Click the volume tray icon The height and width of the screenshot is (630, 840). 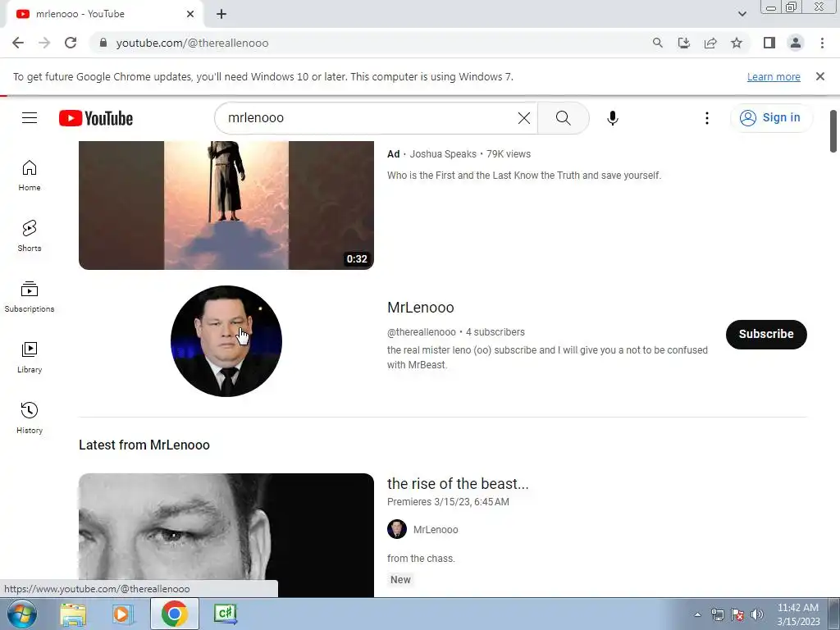(x=757, y=614)
